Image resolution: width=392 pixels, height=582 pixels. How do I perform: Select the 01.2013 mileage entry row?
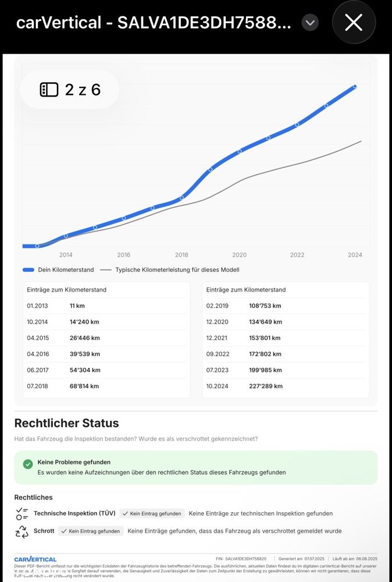click(106, 306)
